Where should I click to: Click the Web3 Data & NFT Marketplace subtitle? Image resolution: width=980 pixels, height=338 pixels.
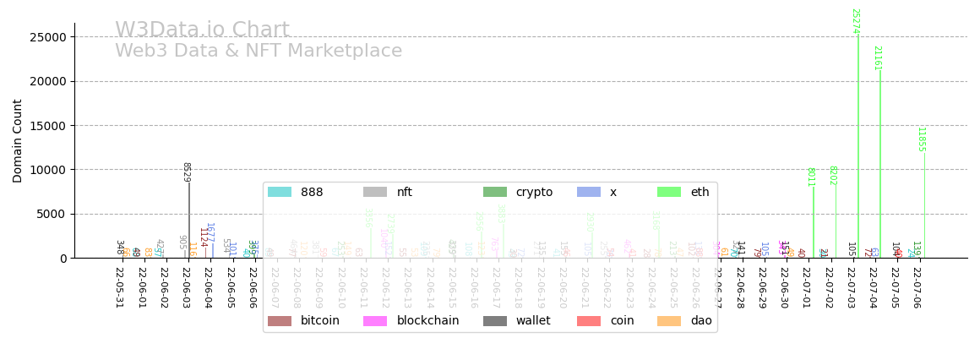point(259,52)
